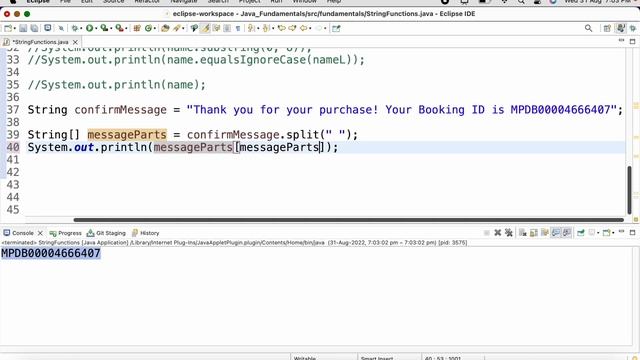Click the External Tools run icon
Viewport: 640px width, 360px height.
119,28
